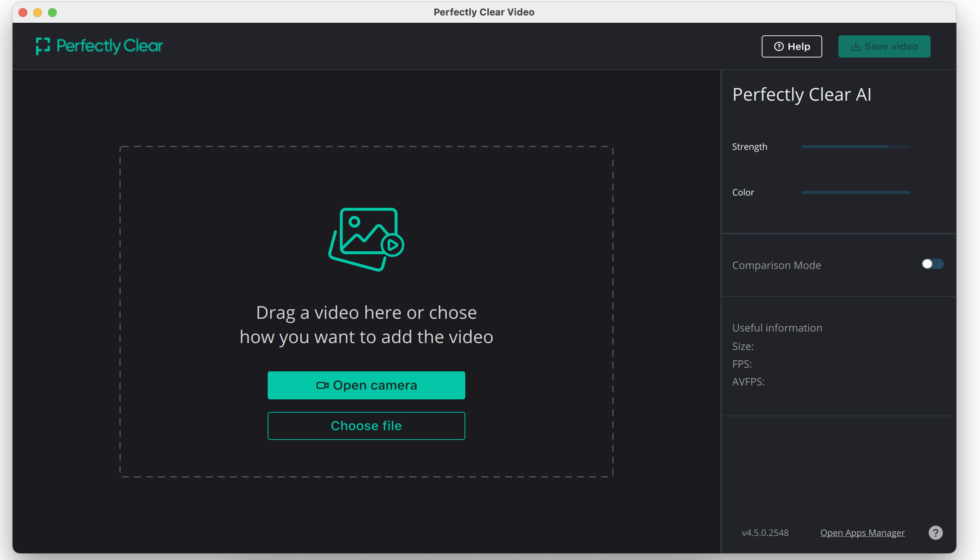980x560 pixels.
Task: Click the Save video button
Action: point(884,46)
